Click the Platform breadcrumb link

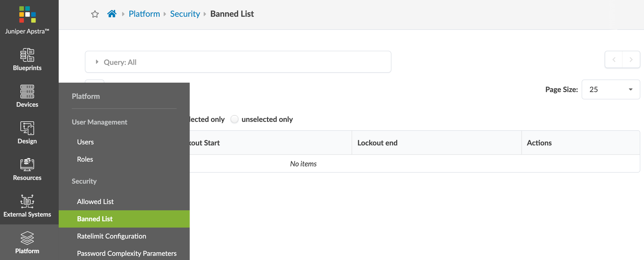point(144,14)
